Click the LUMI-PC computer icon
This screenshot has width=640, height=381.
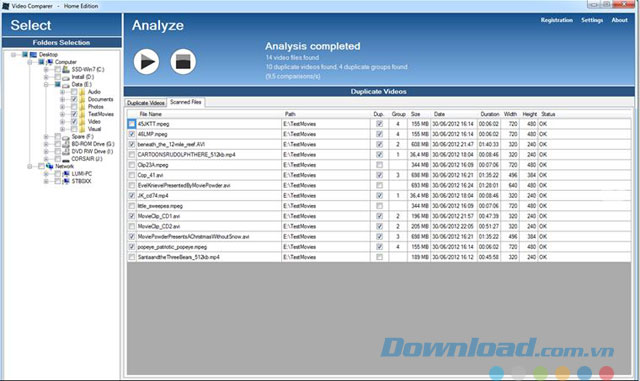(x=66, y=174)
